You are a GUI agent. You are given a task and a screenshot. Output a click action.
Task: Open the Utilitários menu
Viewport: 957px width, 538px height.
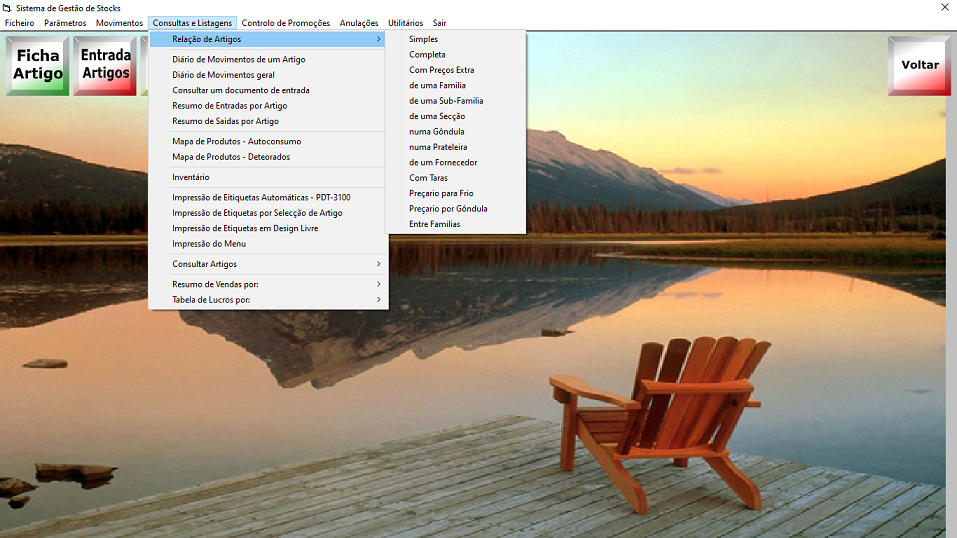point(405,23)
